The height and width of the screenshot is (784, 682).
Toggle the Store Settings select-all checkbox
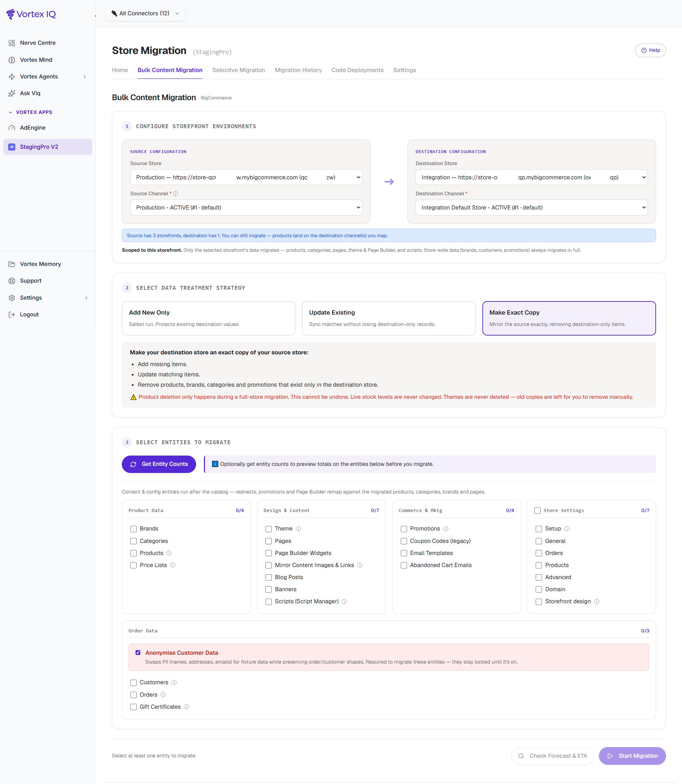pos(537,511)
